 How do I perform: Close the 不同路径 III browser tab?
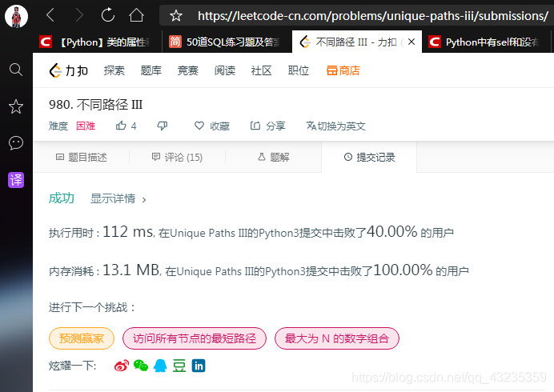point(411,42)
